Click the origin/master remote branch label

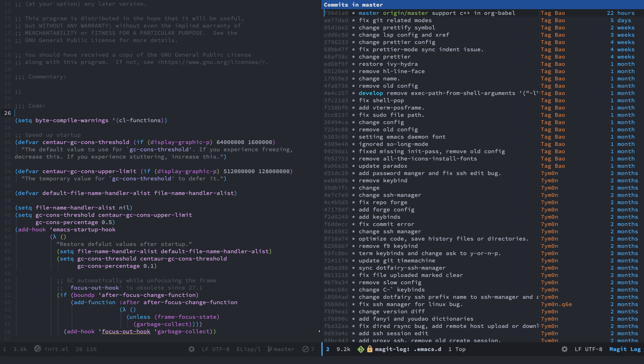[x=405, y=13]
